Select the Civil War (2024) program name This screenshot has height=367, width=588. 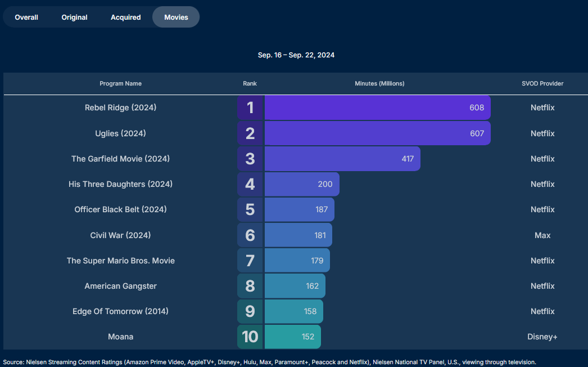coord(120,235)
